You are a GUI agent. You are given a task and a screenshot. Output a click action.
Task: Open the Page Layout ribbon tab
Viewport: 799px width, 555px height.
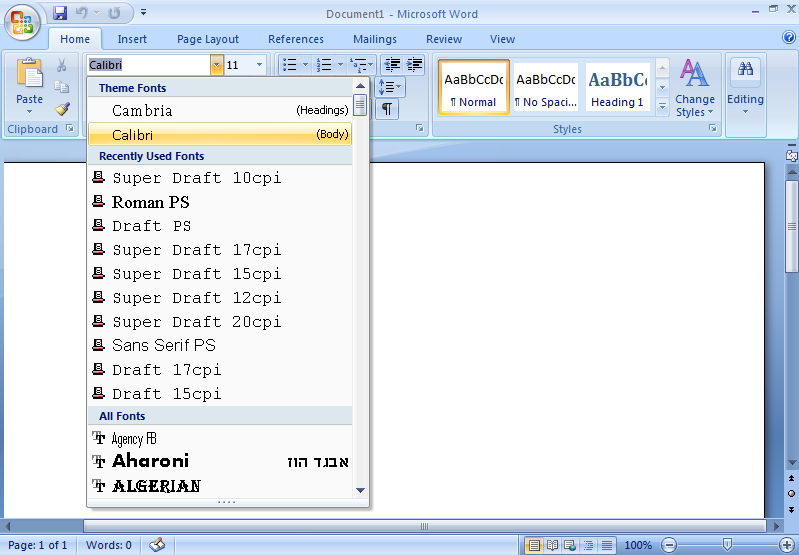[x=208, y=39]
